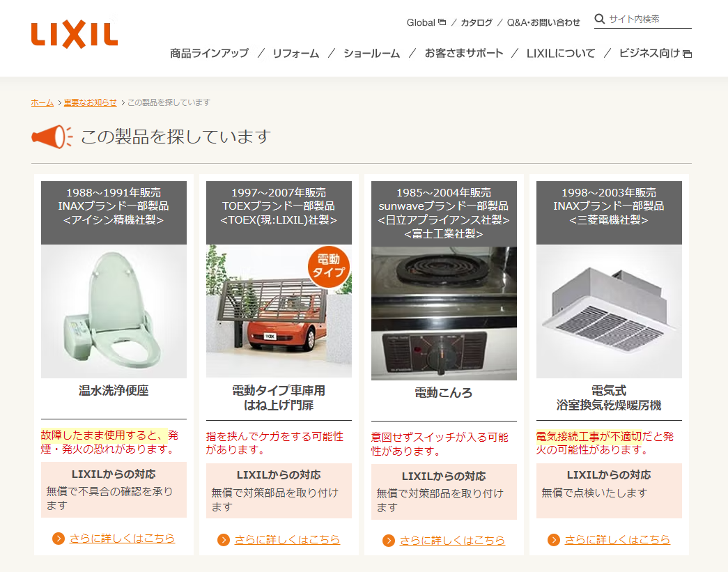Click the orange megaphone icon

52,137
